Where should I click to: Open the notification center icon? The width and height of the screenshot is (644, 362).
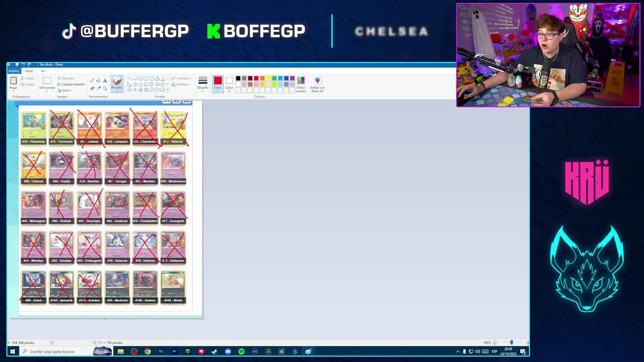pos(523,351)
